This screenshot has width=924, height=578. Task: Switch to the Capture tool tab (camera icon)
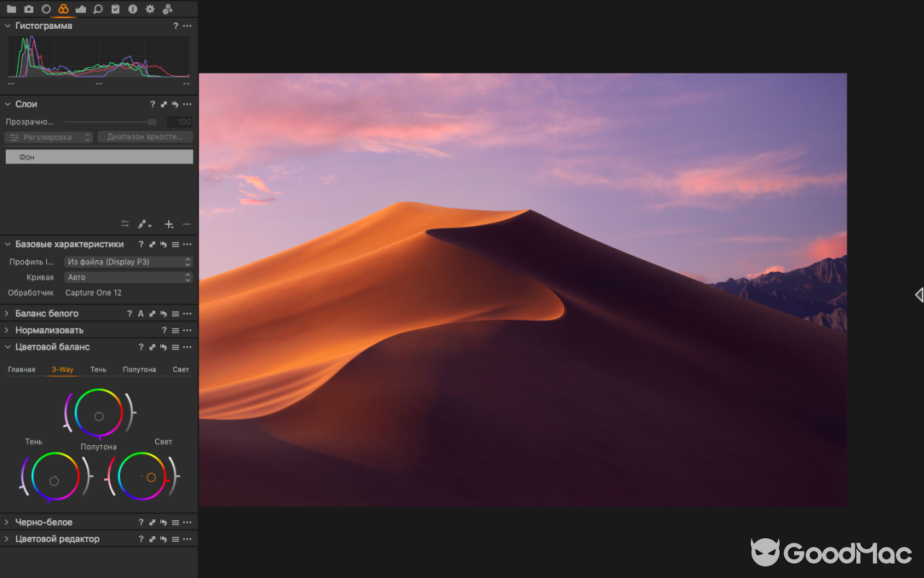pos(28,9)
